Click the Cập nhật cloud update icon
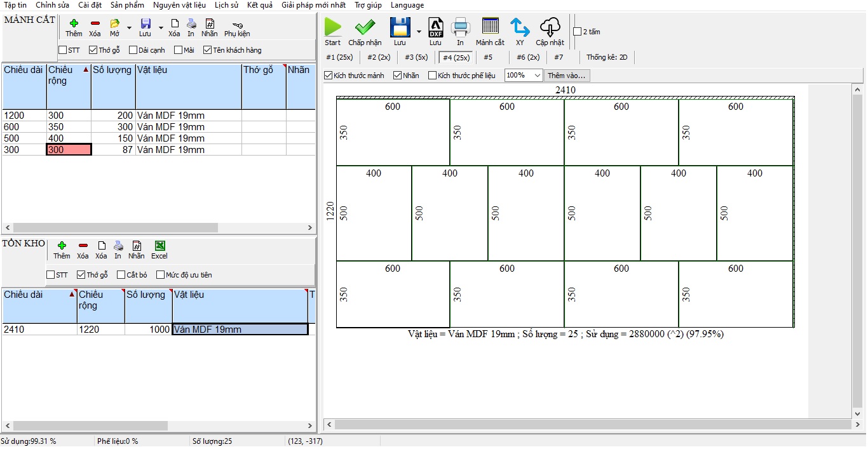 [550, 28]
